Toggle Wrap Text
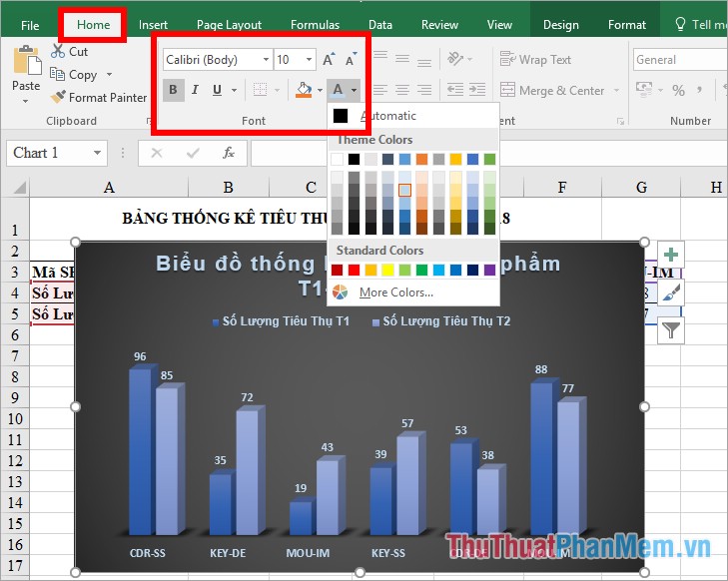This screenshot has width=728, height=581. [535, 60]
